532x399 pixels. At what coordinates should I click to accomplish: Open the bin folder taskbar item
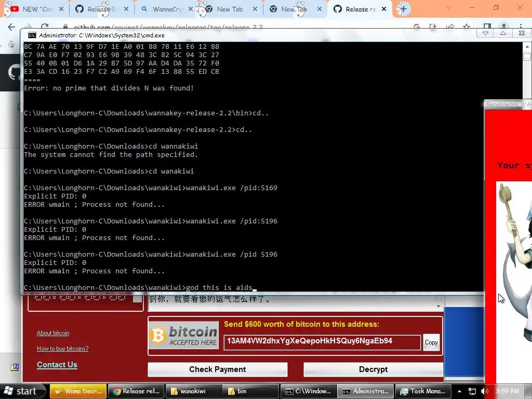(x=251, y=391)
